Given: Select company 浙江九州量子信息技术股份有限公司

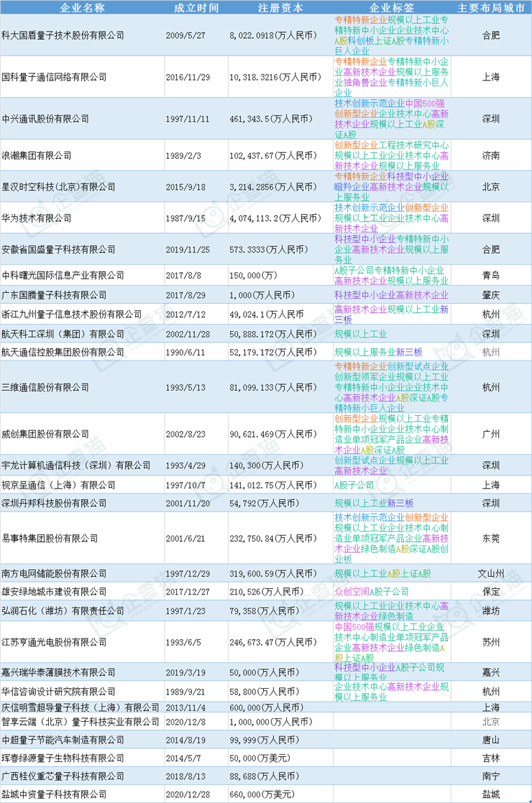Looking at the screenshot, I should [71, 314].
